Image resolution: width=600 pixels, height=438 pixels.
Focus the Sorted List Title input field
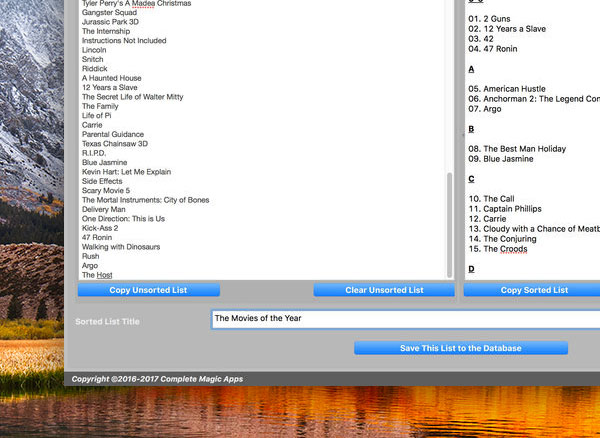point(406,319)
